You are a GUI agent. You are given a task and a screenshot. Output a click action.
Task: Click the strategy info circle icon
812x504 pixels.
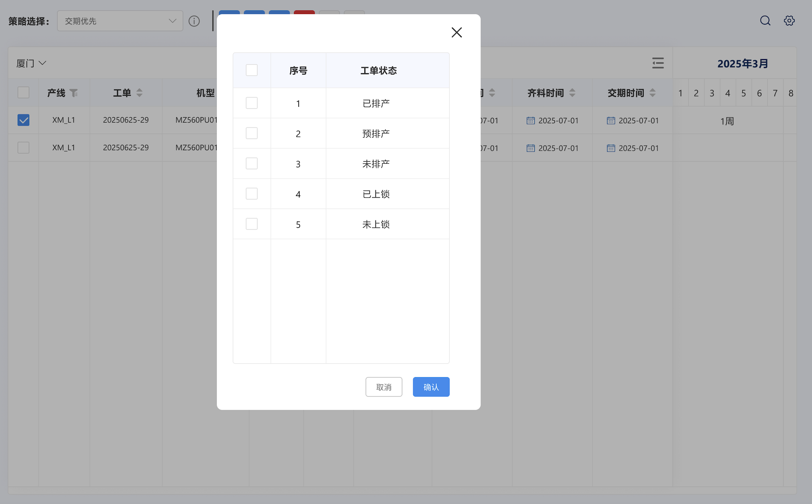194,21
